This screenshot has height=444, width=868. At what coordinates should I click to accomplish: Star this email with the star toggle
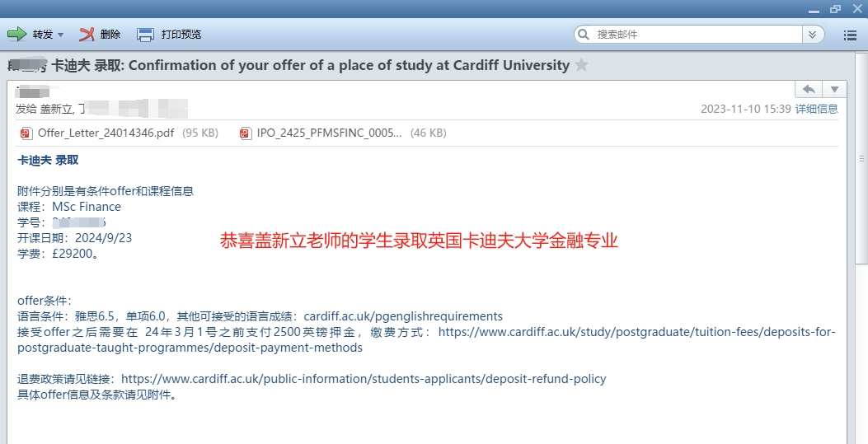point(582,65)
